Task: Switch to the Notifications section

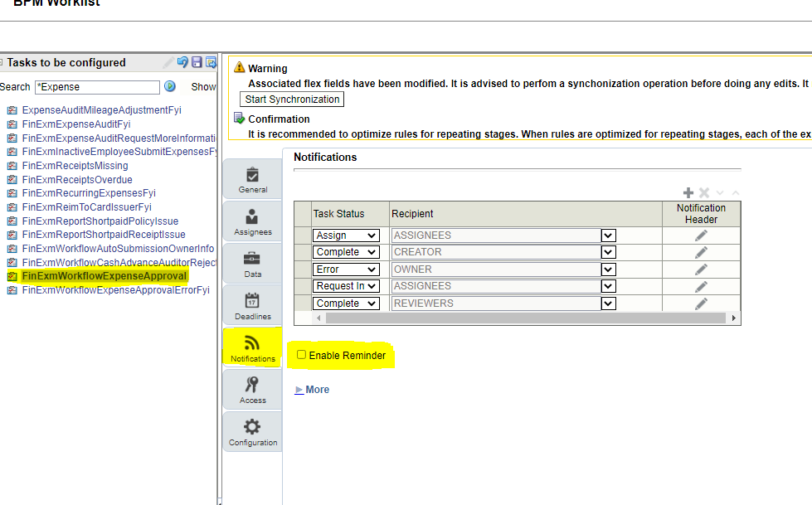Action: [x=252, y=346]
